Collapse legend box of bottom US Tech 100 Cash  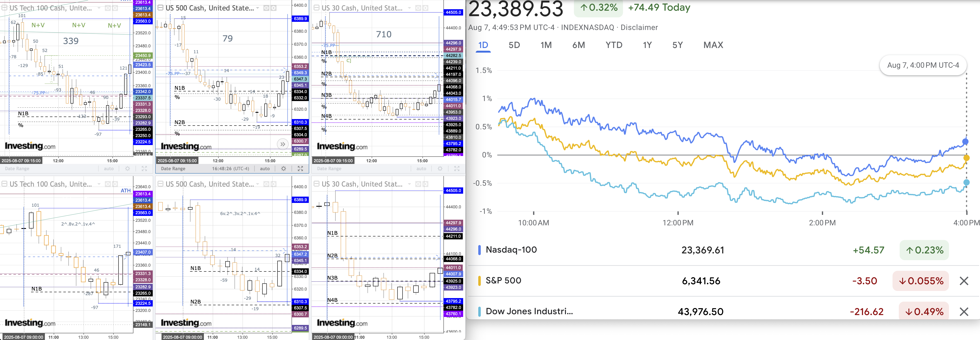[4, 184]
